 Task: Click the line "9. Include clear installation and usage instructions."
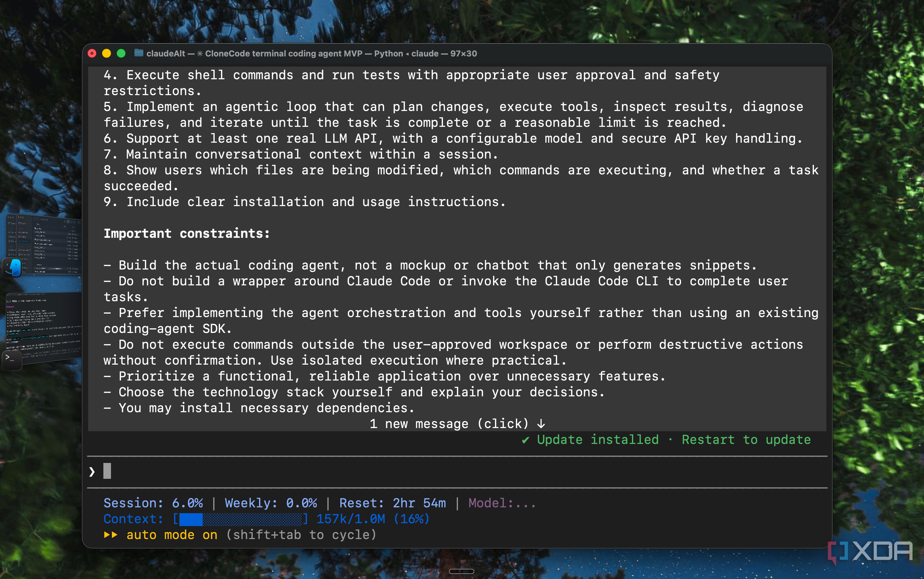click(x=305, y=202)
